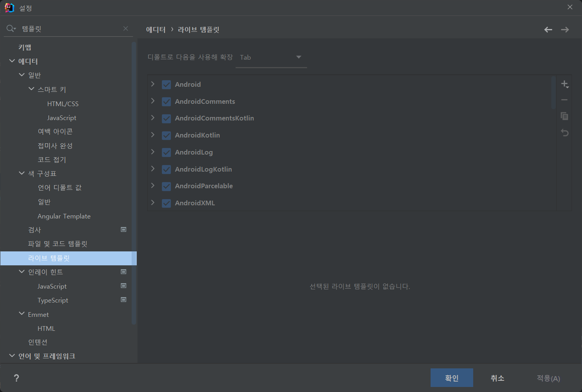
Task: Click the remove template minus icon
Action: [x=565, y=100]
